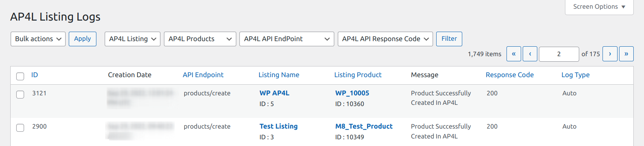Go to the next page of logs
This screenshot has width=644, height=146.
tap(610, 54)
